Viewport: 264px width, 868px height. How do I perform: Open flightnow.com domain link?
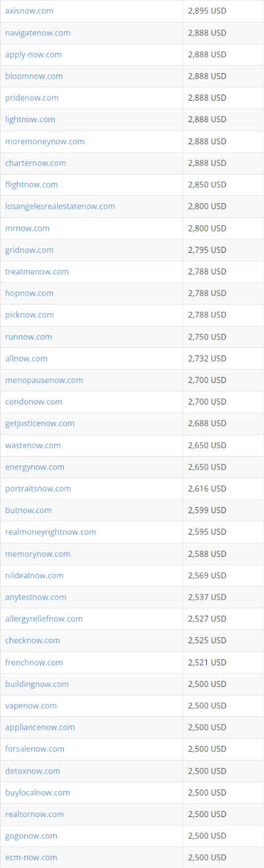31,185
